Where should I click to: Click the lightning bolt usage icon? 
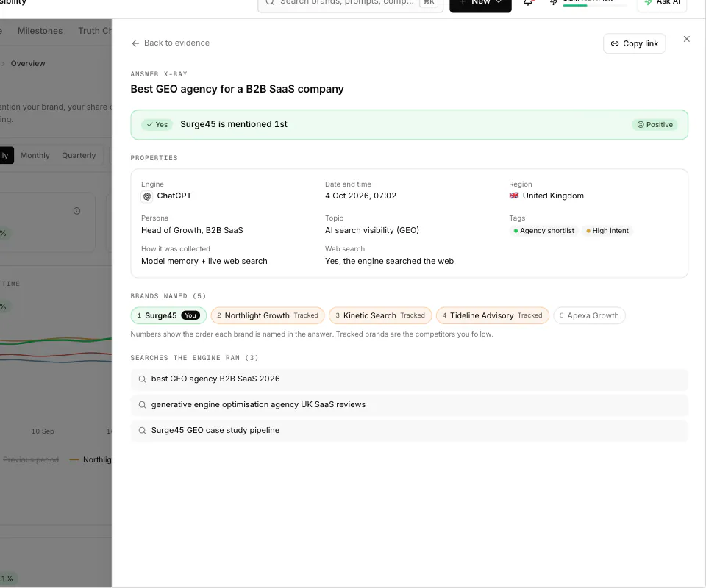[553, 3]
